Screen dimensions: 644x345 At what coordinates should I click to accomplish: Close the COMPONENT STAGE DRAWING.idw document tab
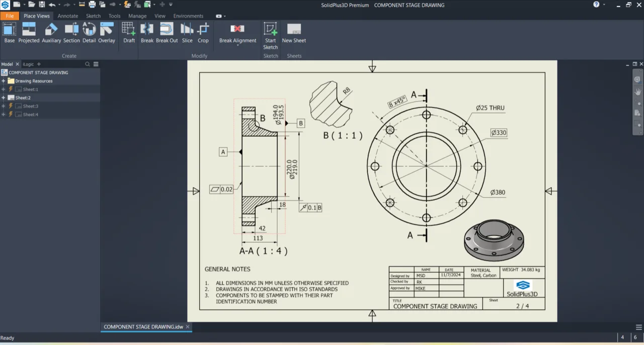click(x=188, y=327)
